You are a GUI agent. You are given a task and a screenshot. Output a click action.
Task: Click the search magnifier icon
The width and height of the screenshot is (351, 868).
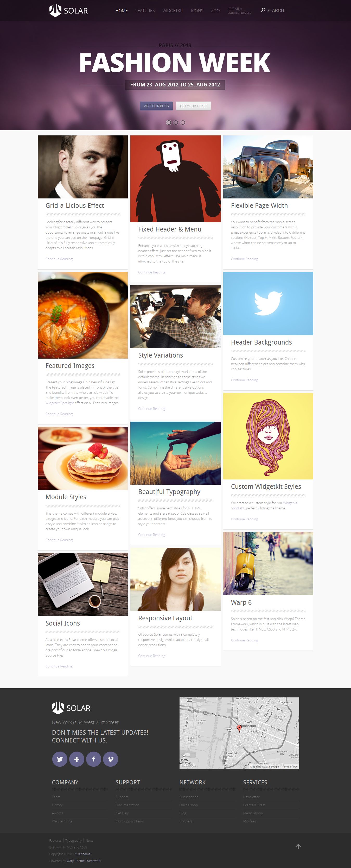coord(263,10)
